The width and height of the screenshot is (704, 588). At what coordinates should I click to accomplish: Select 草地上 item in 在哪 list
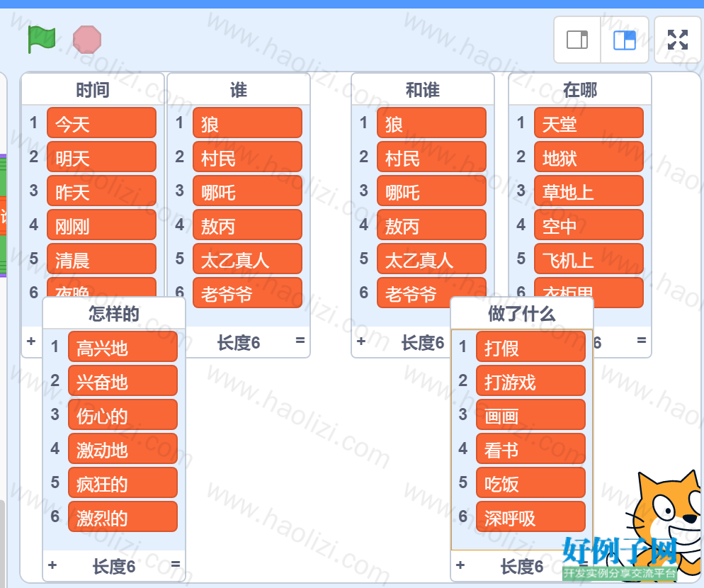(589, 191)
